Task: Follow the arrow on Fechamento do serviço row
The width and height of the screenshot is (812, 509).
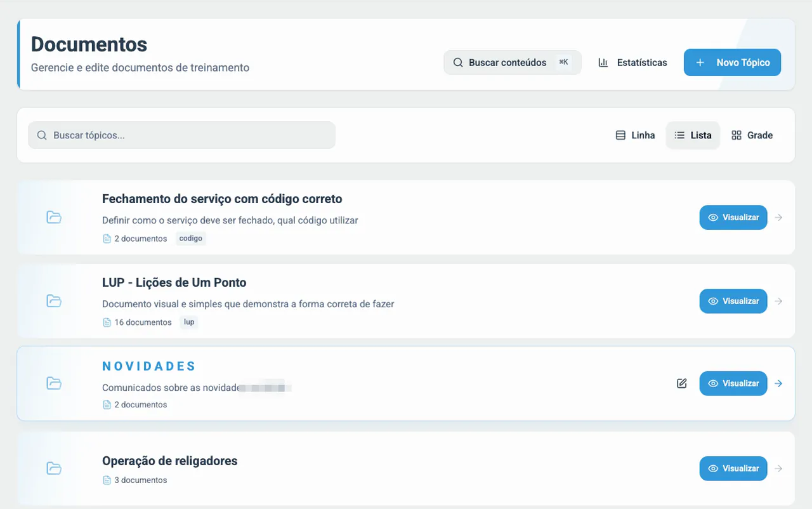Action: point(778,217)
